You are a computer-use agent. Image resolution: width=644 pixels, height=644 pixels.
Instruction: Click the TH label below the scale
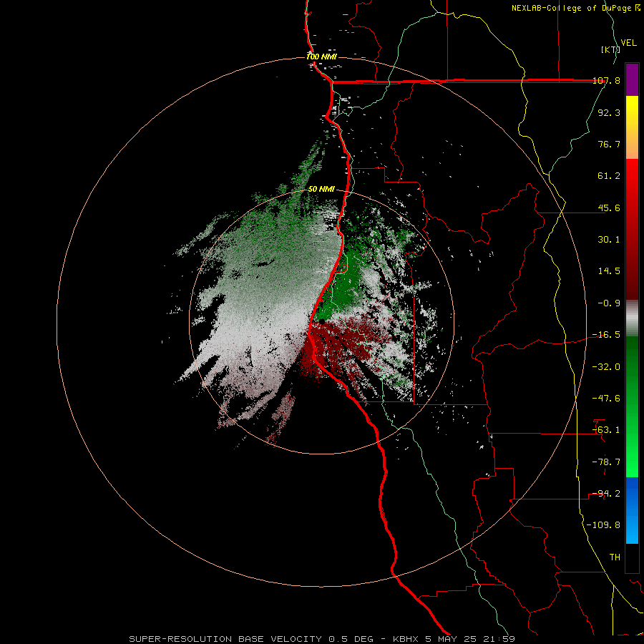pos(615,557)
